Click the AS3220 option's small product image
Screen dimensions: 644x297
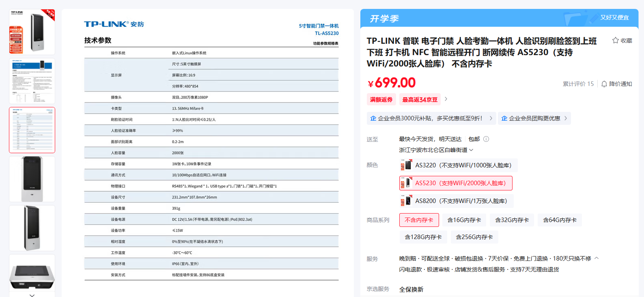tap(406, 165)
